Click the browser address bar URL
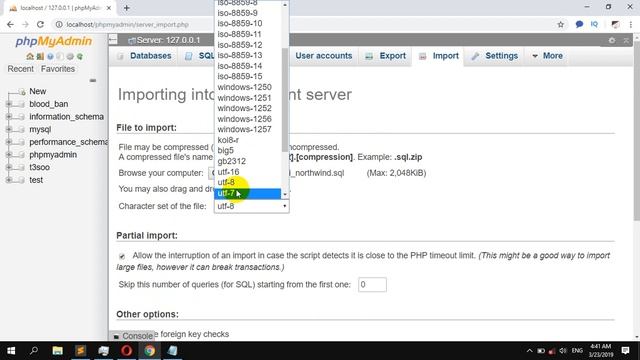Viewport: 640px width, 360px height. [x=127, y=24]
